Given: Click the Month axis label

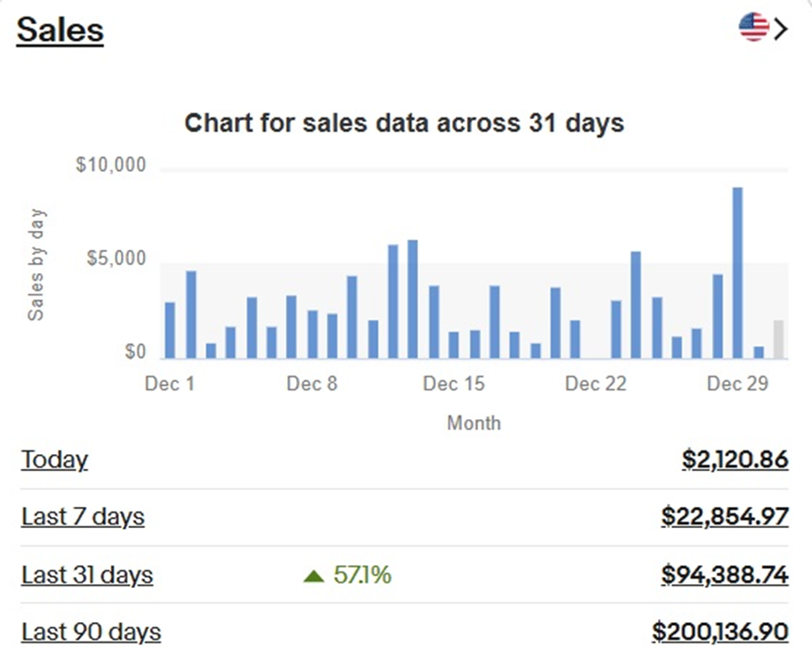Looking at the screenshot, I should 473,423.
